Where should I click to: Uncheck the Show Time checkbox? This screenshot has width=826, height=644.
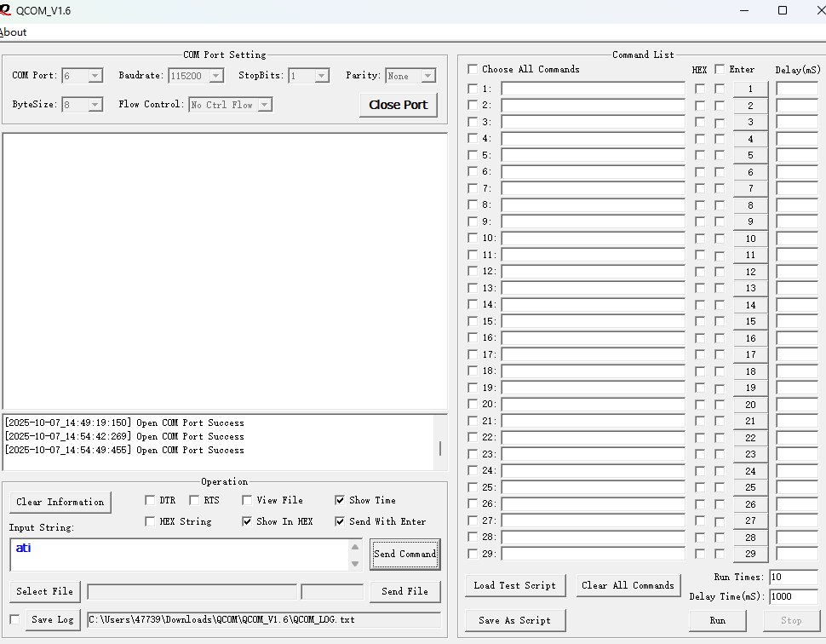coord(341,501)
